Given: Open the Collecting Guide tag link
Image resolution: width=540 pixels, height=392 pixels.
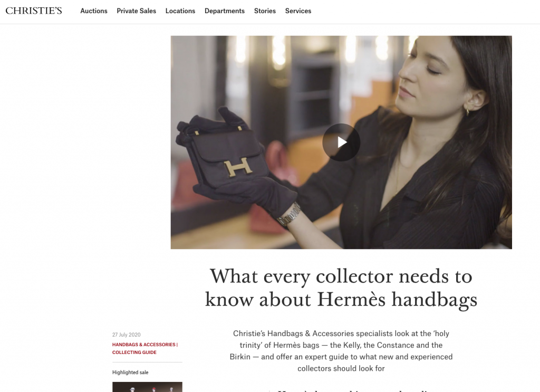Looking at the screenshot, I should click(134, 352).
